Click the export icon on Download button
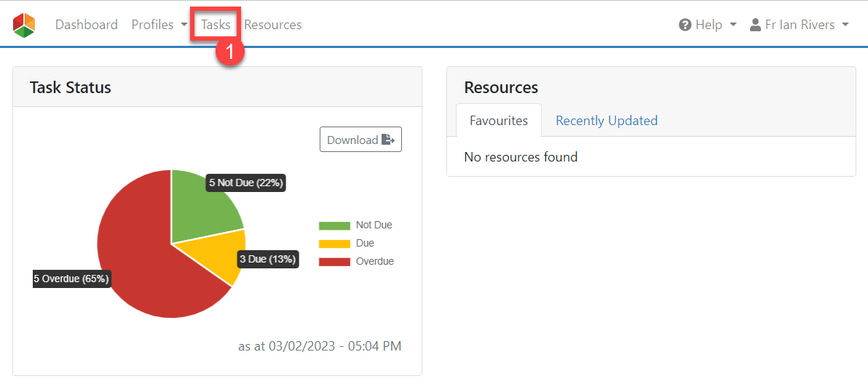 388,140
